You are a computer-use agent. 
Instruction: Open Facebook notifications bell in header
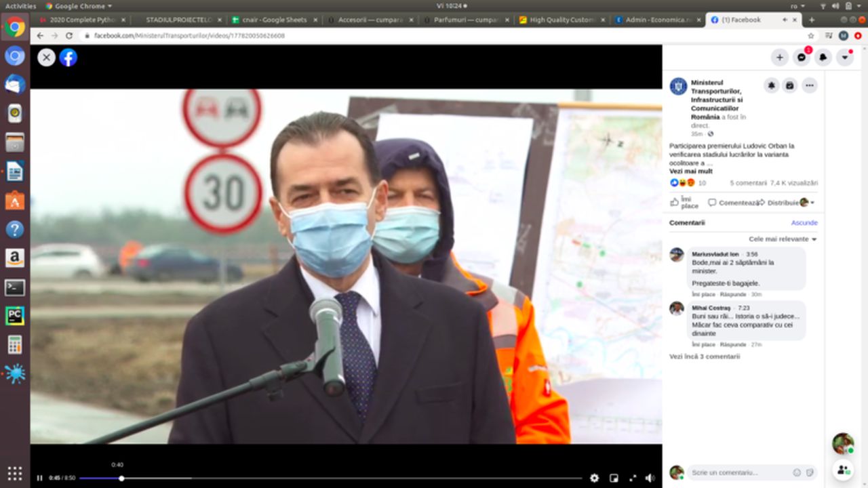click(x=823, y=58)
